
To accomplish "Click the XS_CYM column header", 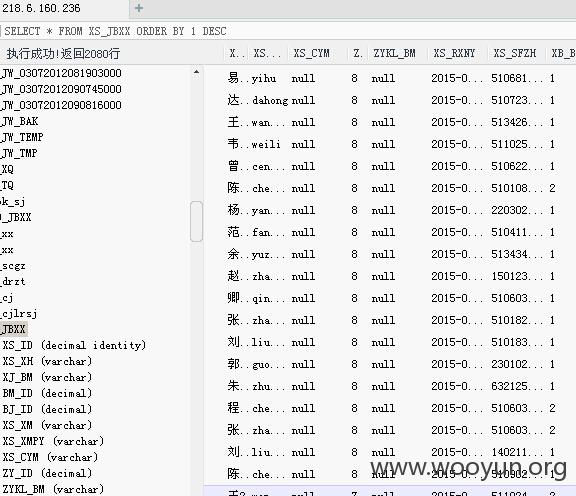I will (x=311, y=54).
